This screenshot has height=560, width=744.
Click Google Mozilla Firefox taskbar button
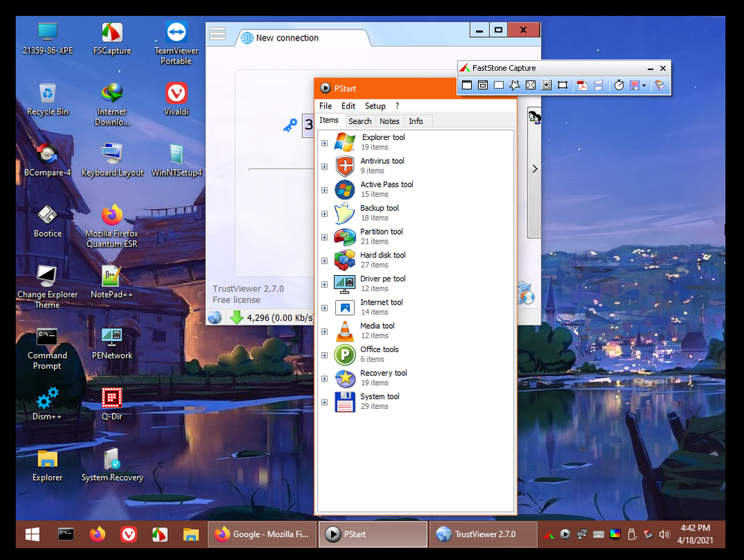pos(262,534)
